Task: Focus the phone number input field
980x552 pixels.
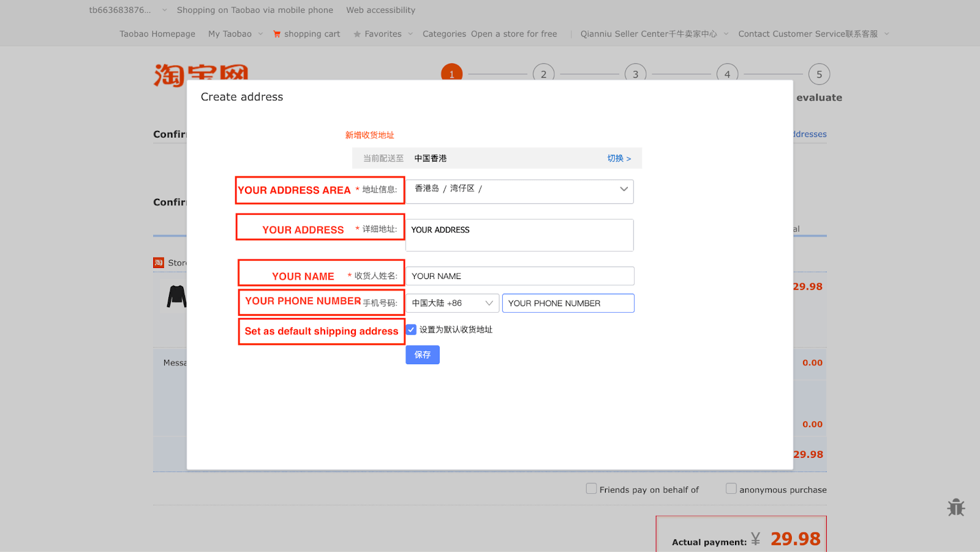Action: pyautogui.click(x=568, y=304)
